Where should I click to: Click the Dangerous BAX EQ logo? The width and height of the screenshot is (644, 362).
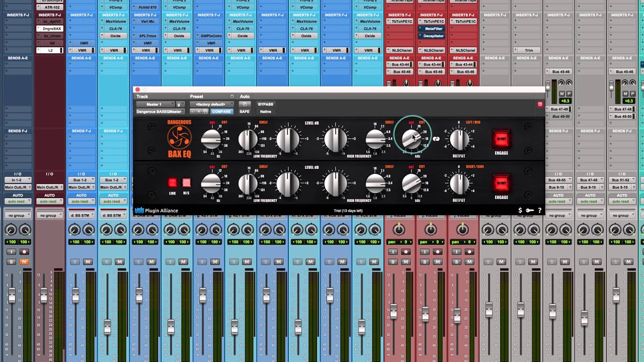pyautogui.click(x=179, y=138)
